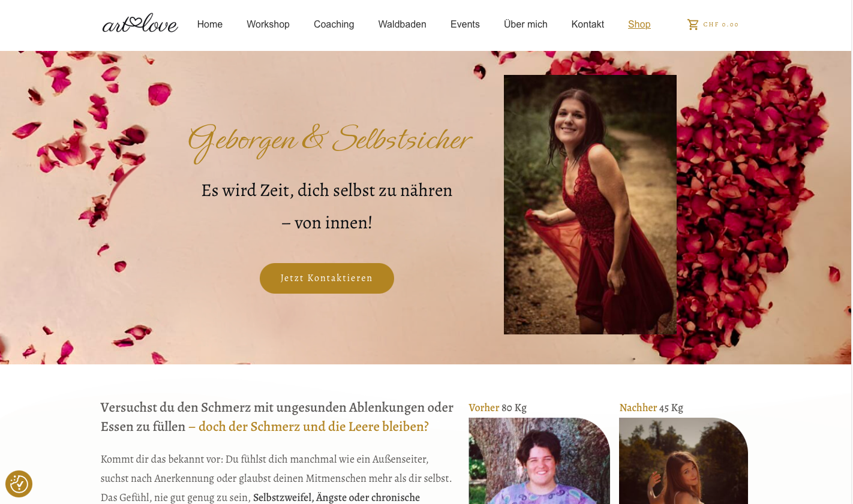
Task: Open cookie consent settings badge
Action: click(19, 484)
